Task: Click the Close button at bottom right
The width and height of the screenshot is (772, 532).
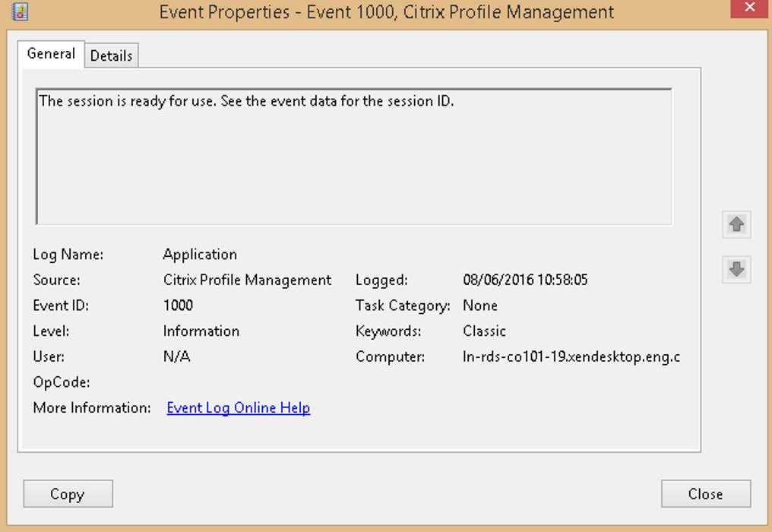Action: pos(705,494)
